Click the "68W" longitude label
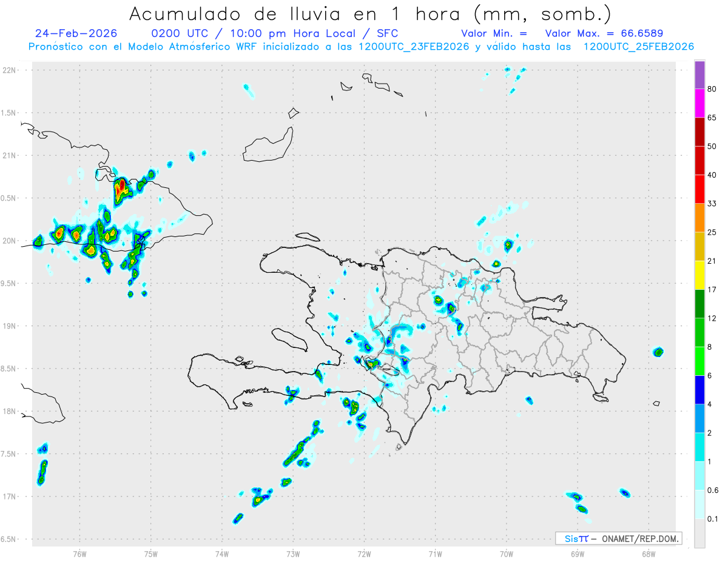Viewport: 728px width, 562px height. [x=649, y=554]
